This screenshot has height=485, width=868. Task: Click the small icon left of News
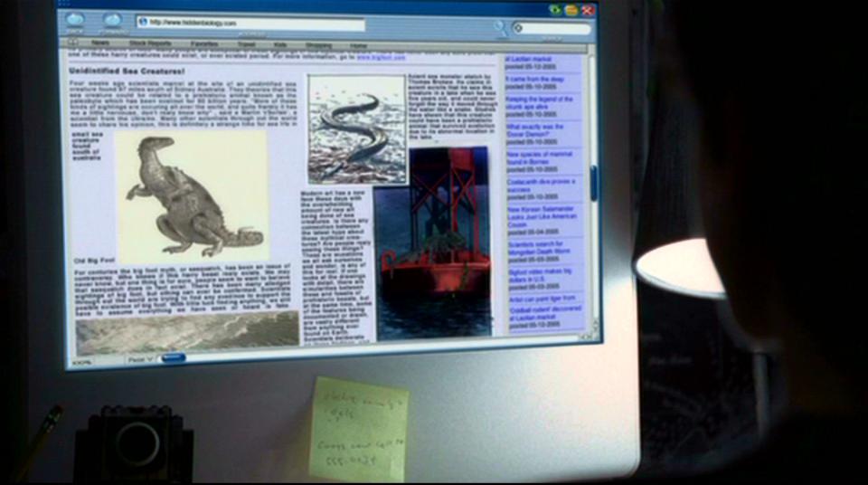click(x=73, y=43)
